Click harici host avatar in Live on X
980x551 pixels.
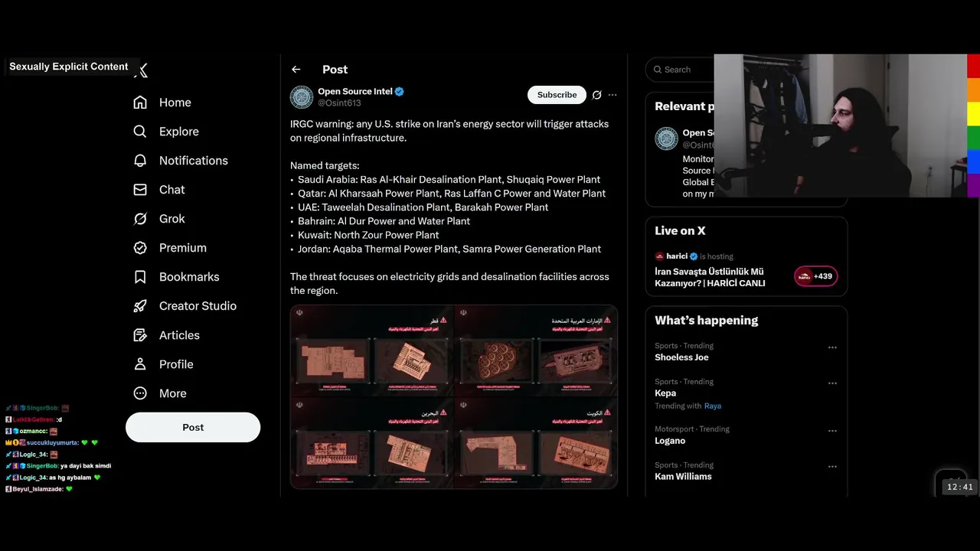[659, 256]
